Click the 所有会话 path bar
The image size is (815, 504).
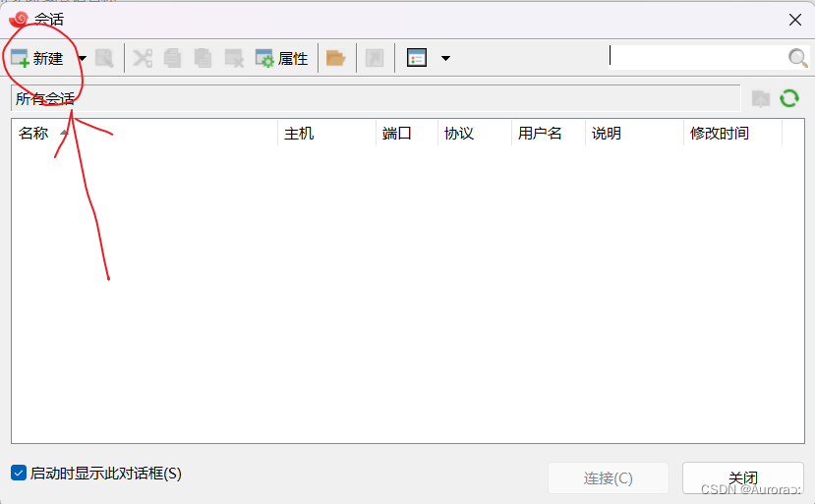pos(376,98)
